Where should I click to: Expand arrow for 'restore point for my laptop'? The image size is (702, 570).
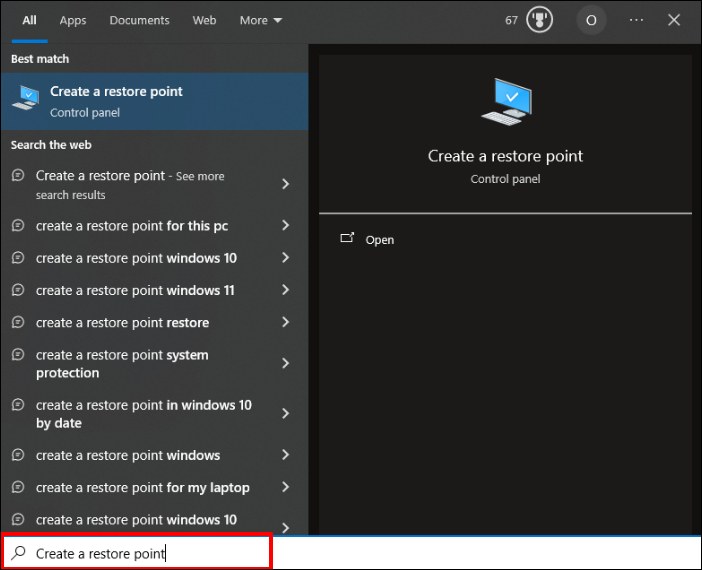coord(285,487)
